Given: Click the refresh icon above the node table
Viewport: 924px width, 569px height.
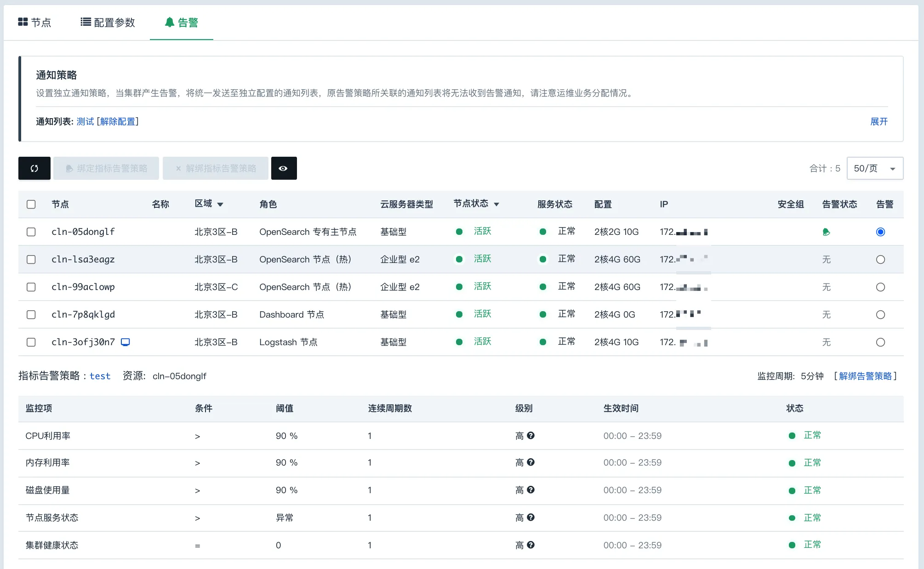Looking at the screenshot, I should (x=34, y=168).
